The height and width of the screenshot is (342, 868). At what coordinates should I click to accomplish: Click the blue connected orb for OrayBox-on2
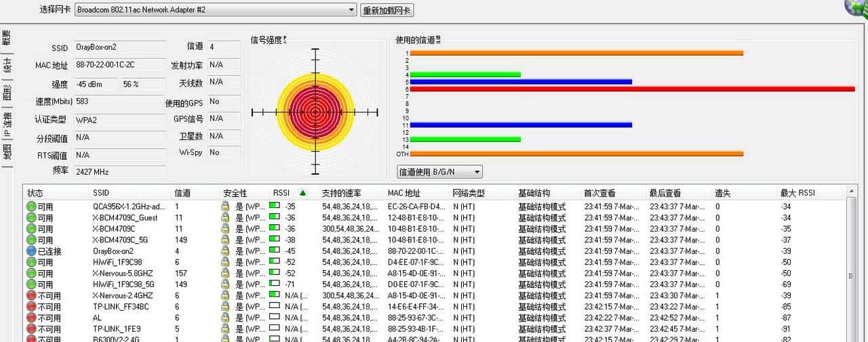pos(31,251)
